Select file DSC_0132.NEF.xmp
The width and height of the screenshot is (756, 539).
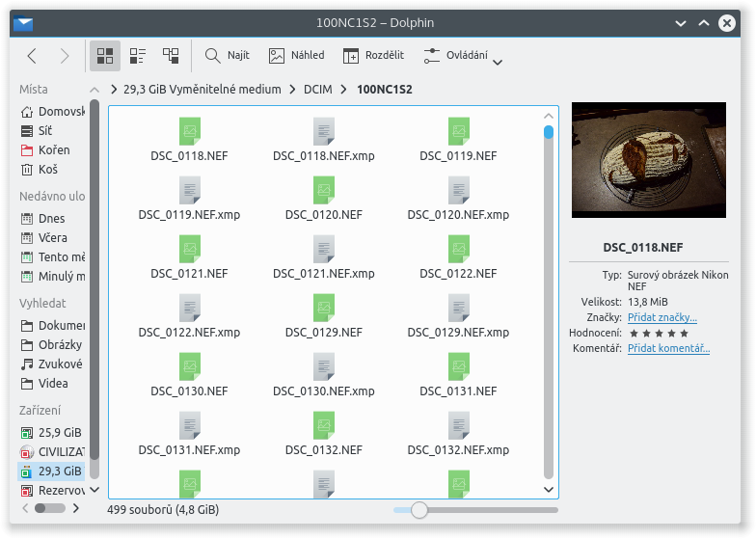458,434
